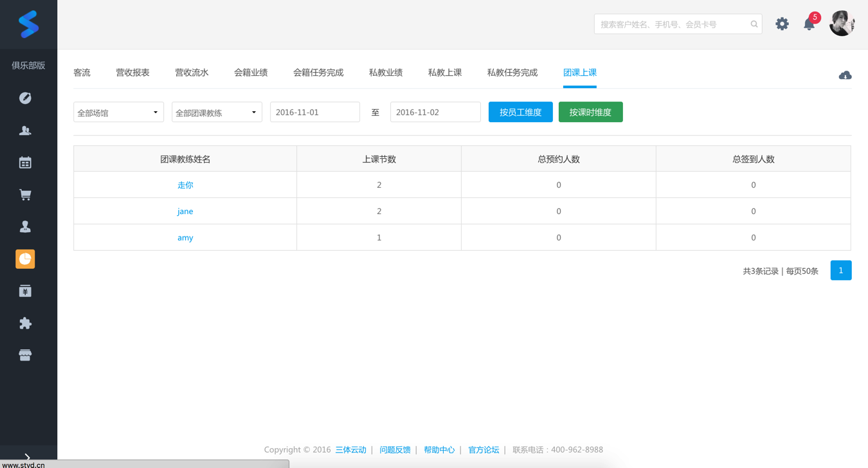
Task: Click the 按员工维度 button
Action: pyautogui.click(x=521, y=112)
